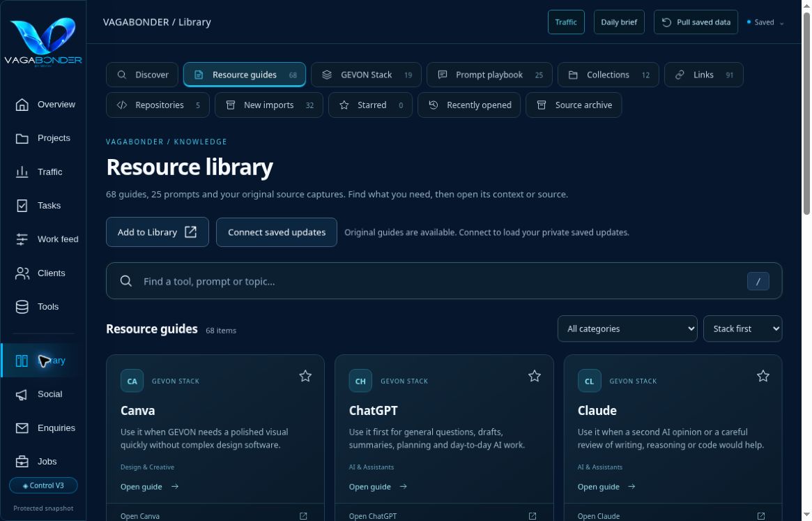Open guide link on Claude card
Image resolution: width=812 pixels, height=521 pixels.
click(x=606, y=487)
